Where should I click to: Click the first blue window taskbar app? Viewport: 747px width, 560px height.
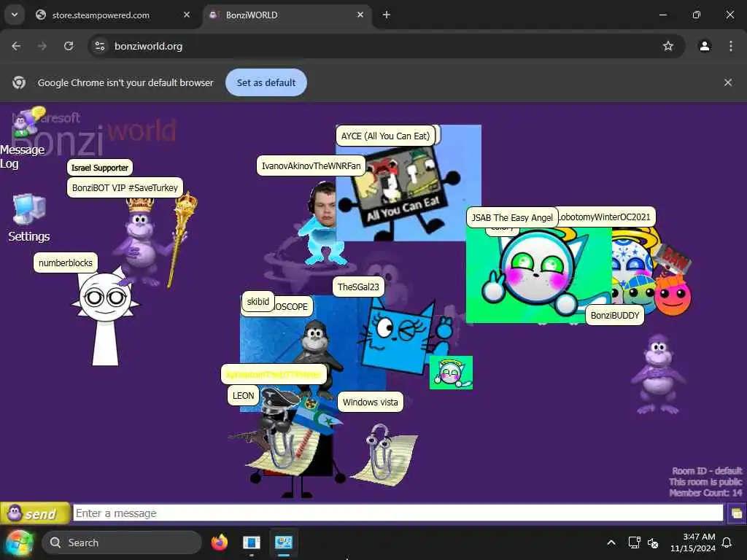pos(251,542)
